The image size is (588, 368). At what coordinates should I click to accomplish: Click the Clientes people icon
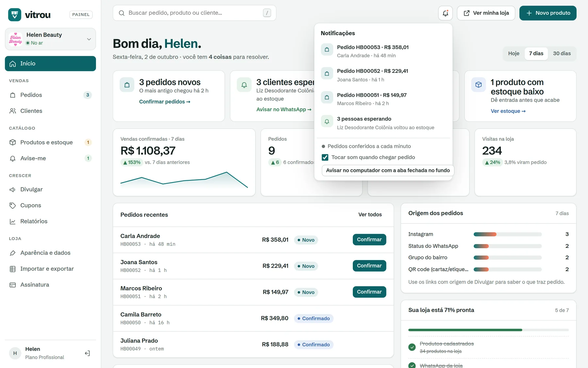tap(13, 111)
